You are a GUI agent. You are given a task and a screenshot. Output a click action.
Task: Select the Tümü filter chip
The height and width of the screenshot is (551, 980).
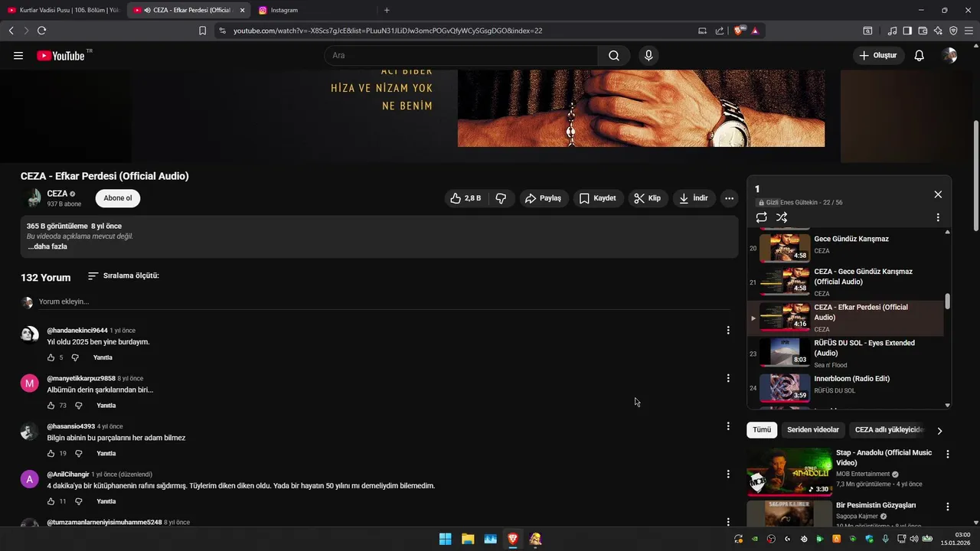[x=762, y=430]
